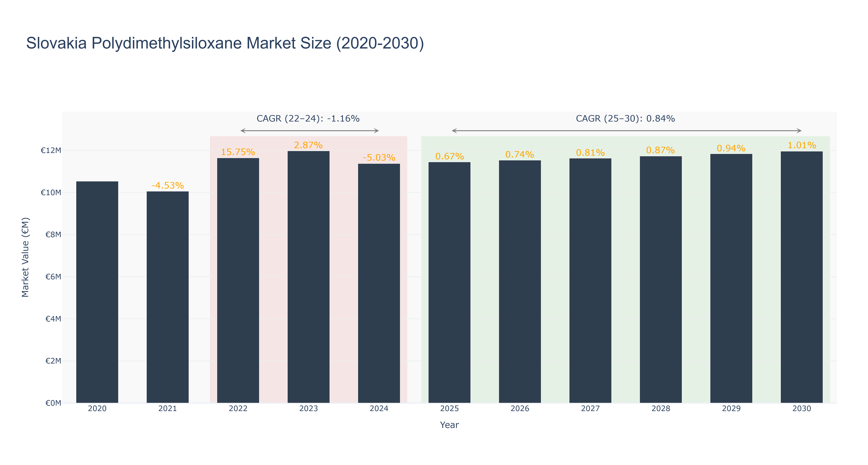Select the 2023 bar
868x465 pixels.
point(308,277)
